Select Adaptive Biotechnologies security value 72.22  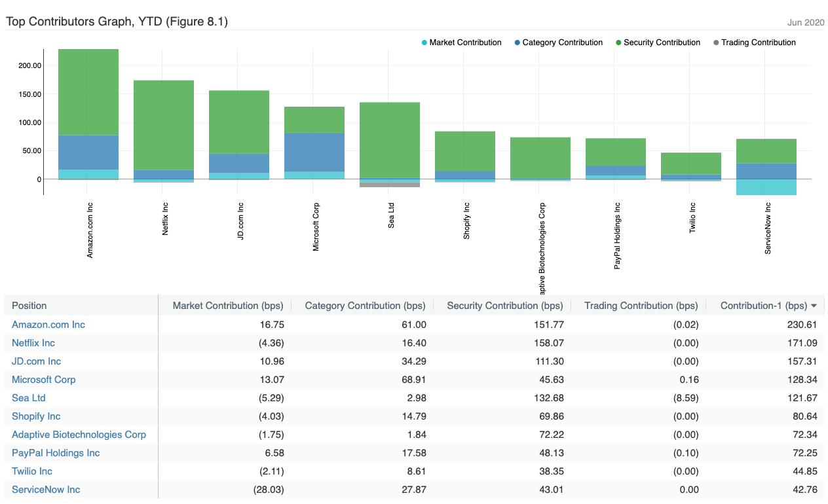point(550,435)
